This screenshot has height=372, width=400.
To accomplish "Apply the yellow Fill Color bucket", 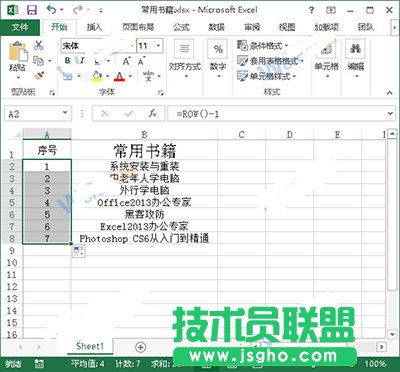I will coord(97,76).
